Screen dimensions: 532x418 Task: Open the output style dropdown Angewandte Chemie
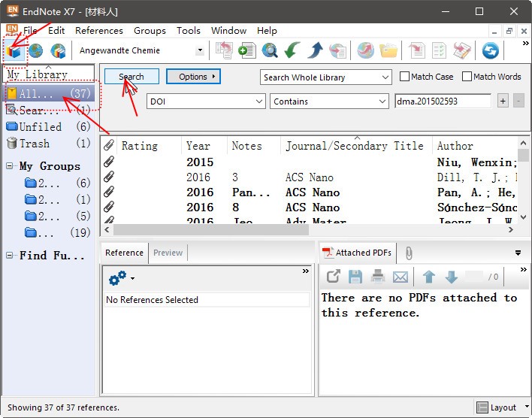click(x=200, y=50)
